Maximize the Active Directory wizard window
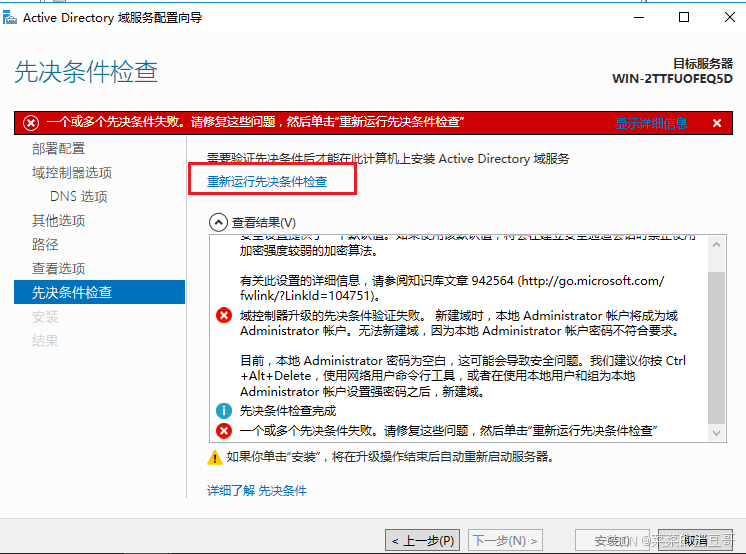 pos(684,18)
